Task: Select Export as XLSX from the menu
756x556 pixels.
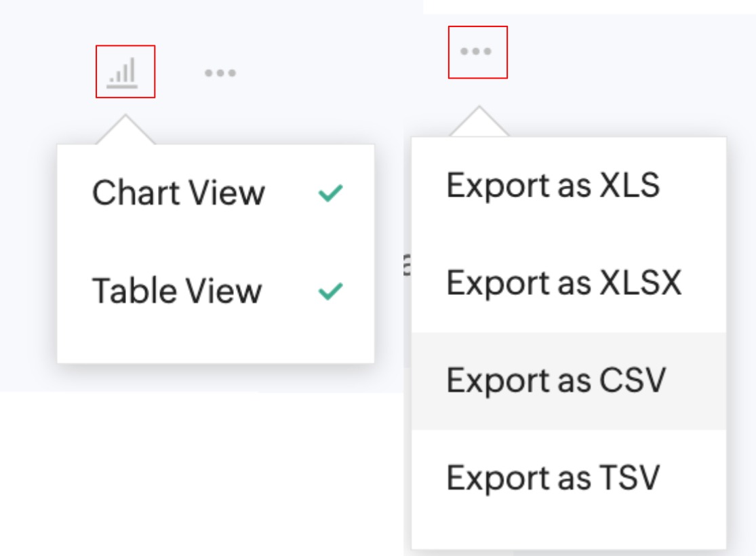Action: (563, 283)
